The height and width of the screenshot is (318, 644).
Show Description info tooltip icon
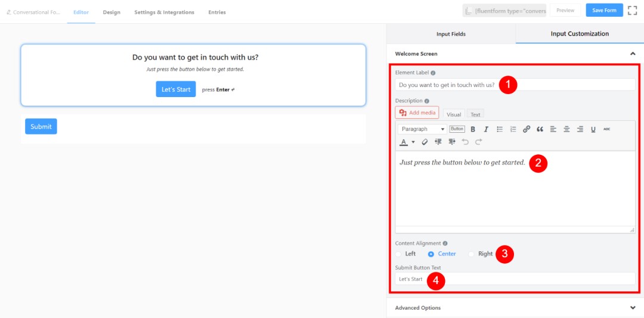coord(426,101)
